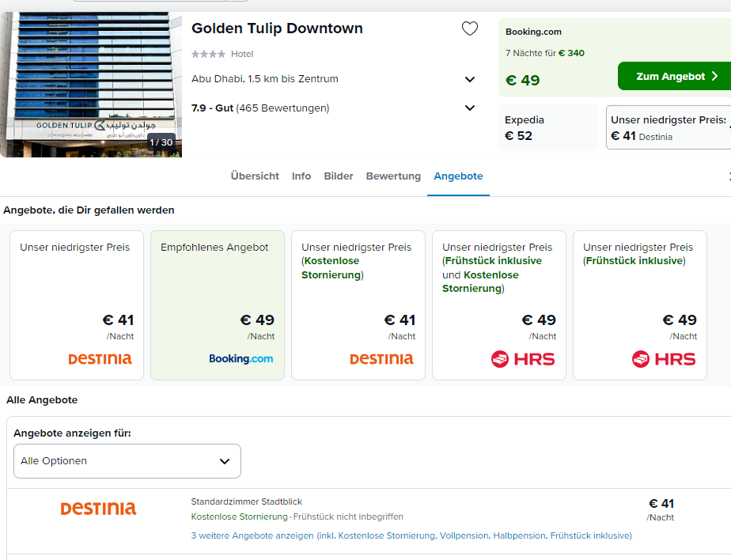The image size is (731, 560).
Task: Click the 1/30 image counter badge
Action: coord(161,142)
